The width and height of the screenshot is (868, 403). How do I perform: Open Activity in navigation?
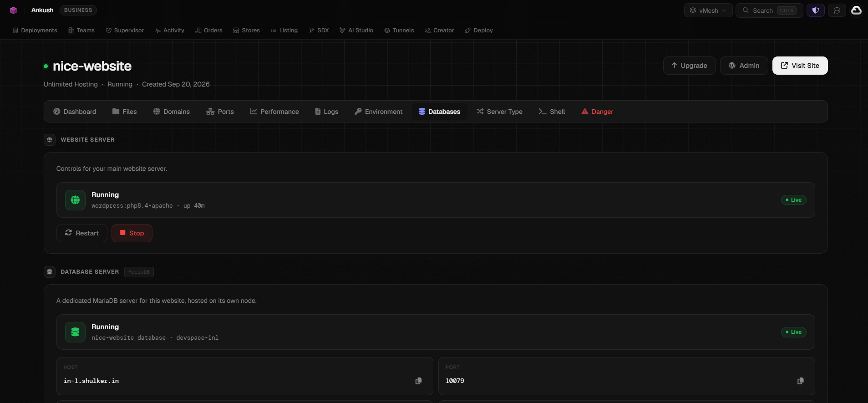click(x=170, y=31)
